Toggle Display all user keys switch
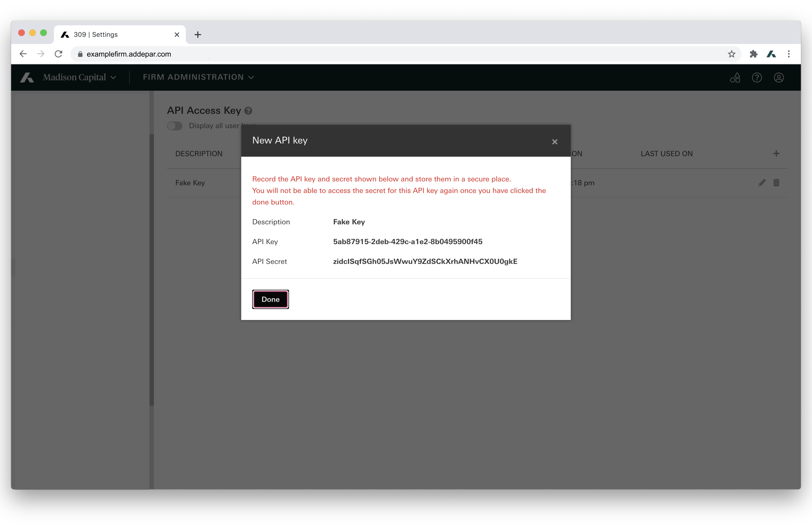 (x=175, y=126)
